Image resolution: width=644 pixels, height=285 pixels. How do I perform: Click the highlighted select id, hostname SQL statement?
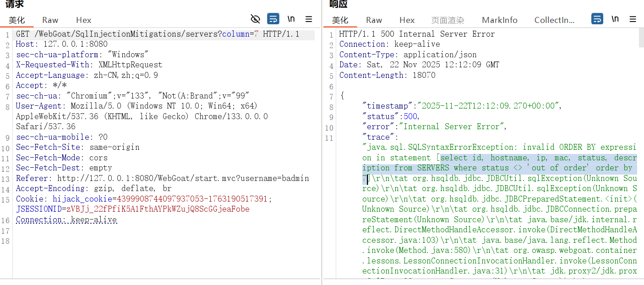499,168
